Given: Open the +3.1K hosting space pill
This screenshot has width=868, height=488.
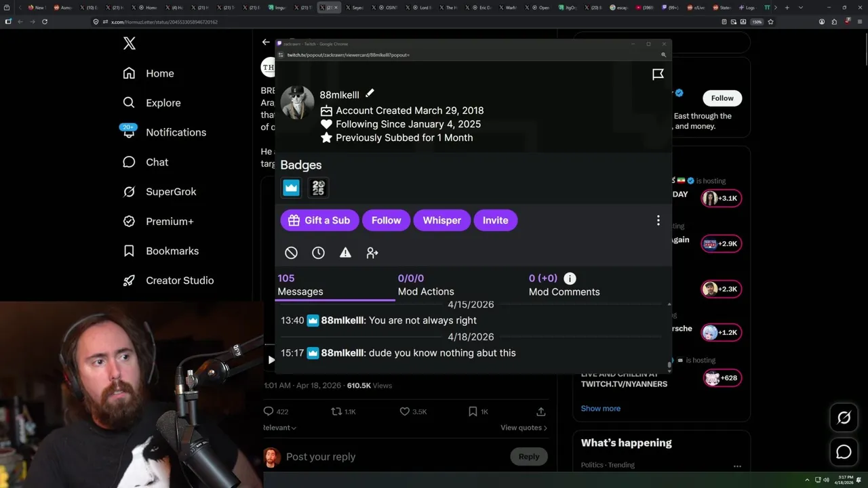Looking at the screenshot, I should tap(722, 199).
